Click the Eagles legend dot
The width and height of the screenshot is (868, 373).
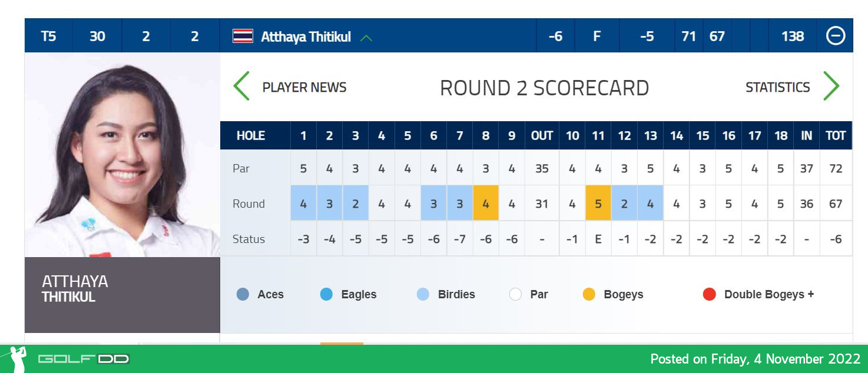(x=326, y=294)
